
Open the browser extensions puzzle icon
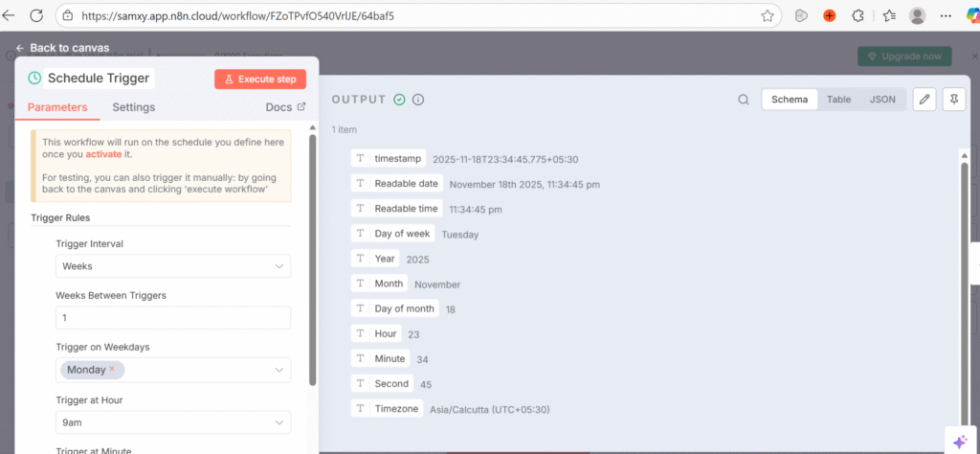click(858, 16)
